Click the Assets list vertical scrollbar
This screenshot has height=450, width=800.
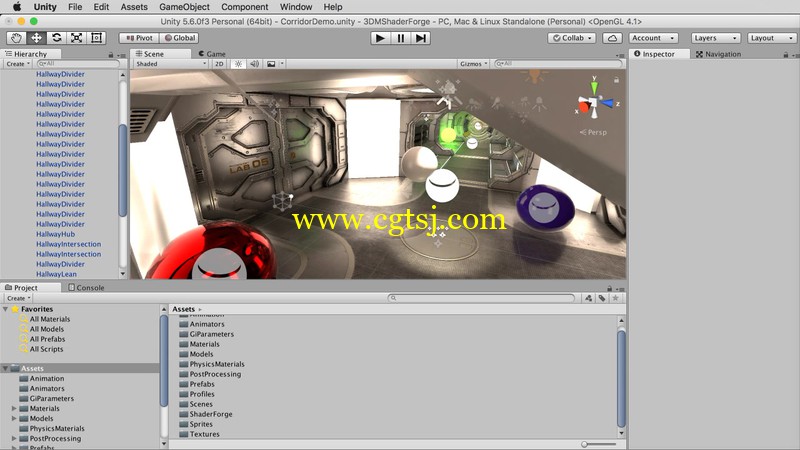tap(621, 378)
